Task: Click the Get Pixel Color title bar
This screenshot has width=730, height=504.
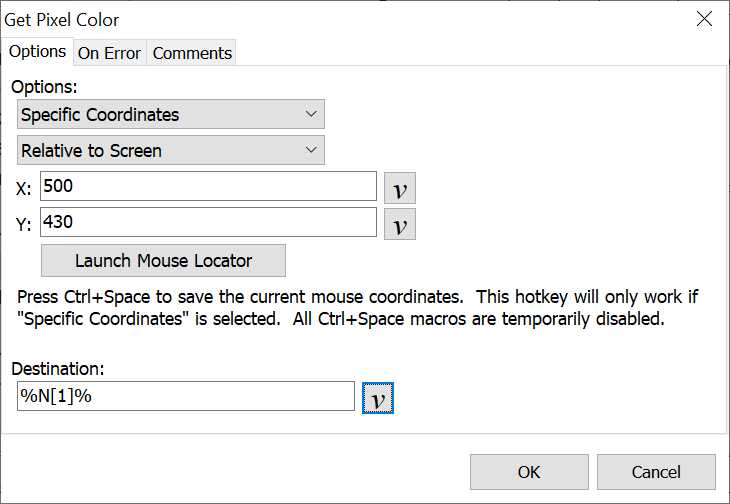Action: coord(300,19)
